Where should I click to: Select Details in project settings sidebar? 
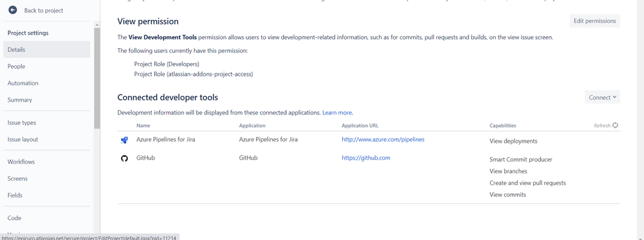(47, 50)
